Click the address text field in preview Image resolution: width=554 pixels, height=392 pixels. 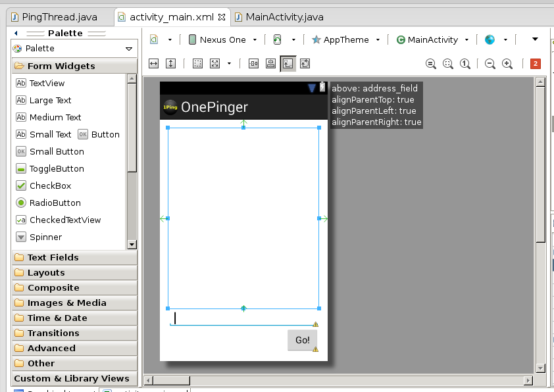(x=243, y=318)
